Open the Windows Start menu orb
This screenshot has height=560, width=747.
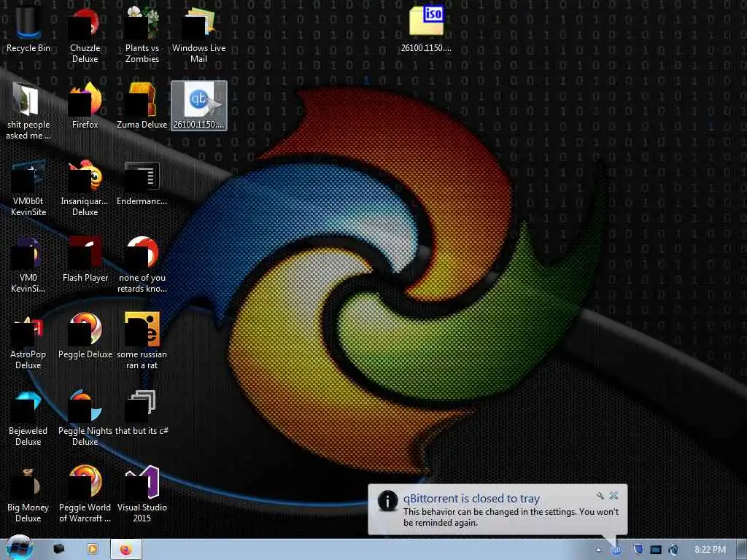point(19,548)
